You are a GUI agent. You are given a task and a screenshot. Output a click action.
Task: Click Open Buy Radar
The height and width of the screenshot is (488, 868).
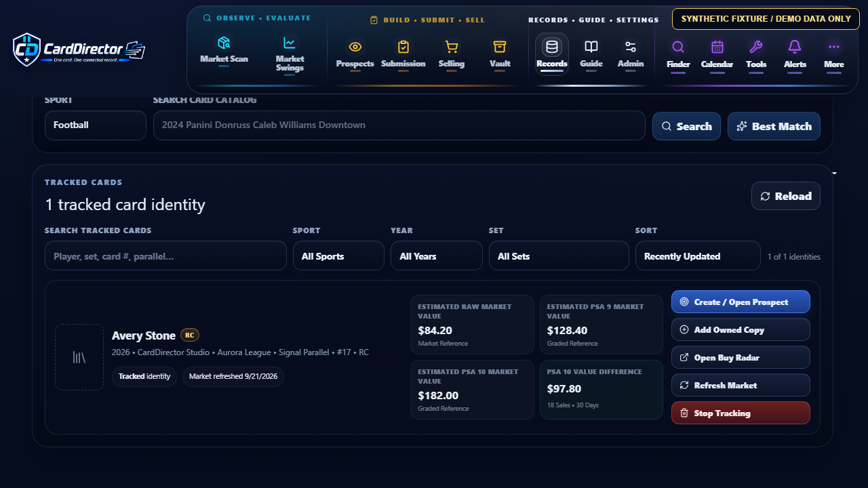pos(741,357)
